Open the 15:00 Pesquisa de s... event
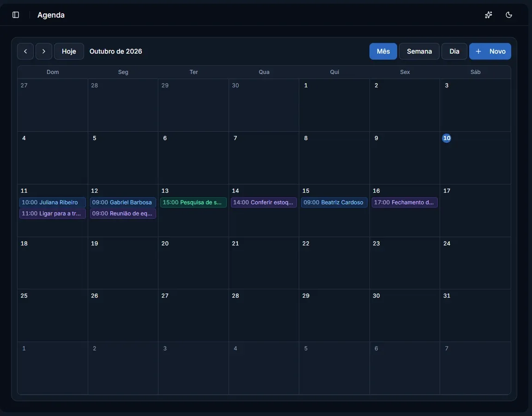Image resolution: width=532 pixels, height=416 pixels. [x=193, y=202]
